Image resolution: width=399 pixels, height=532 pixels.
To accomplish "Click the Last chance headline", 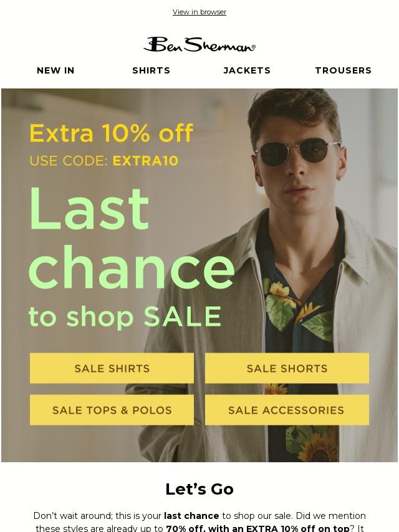I will coord(132,237).
